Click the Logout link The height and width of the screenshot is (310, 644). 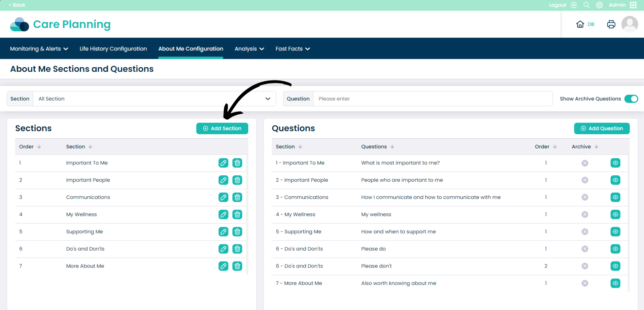[x=557, y=5]
